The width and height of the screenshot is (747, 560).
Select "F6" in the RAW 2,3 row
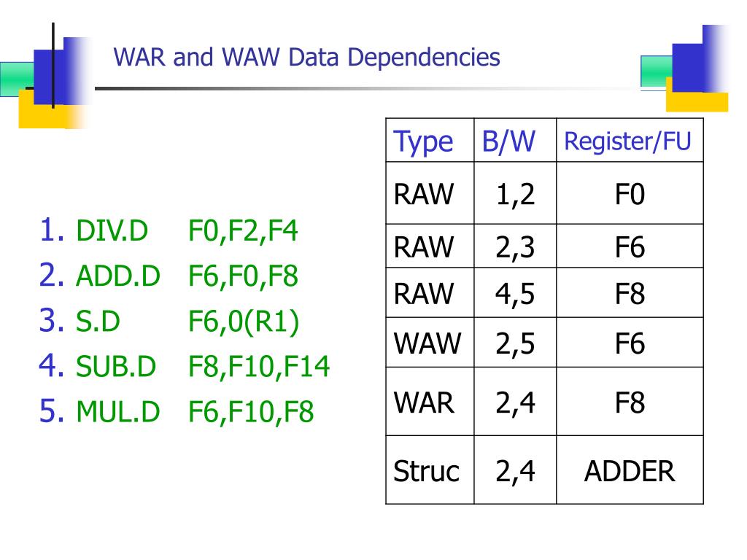(630, 246)
